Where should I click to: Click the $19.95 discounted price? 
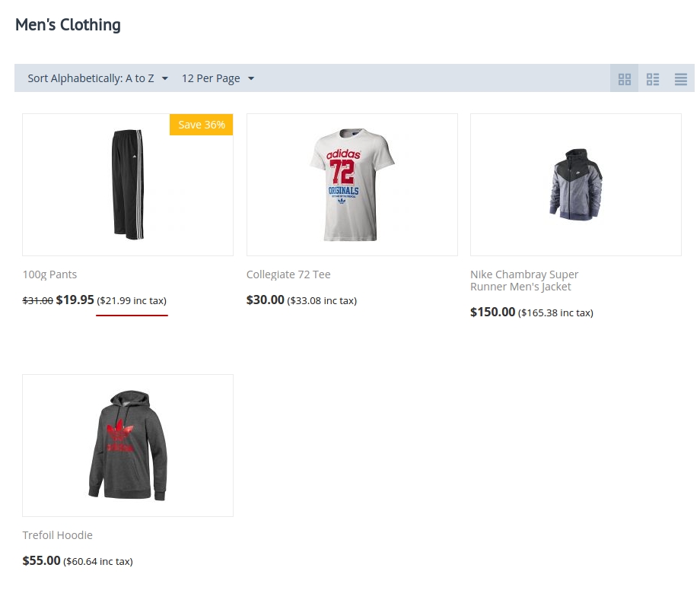pos(75,300)
